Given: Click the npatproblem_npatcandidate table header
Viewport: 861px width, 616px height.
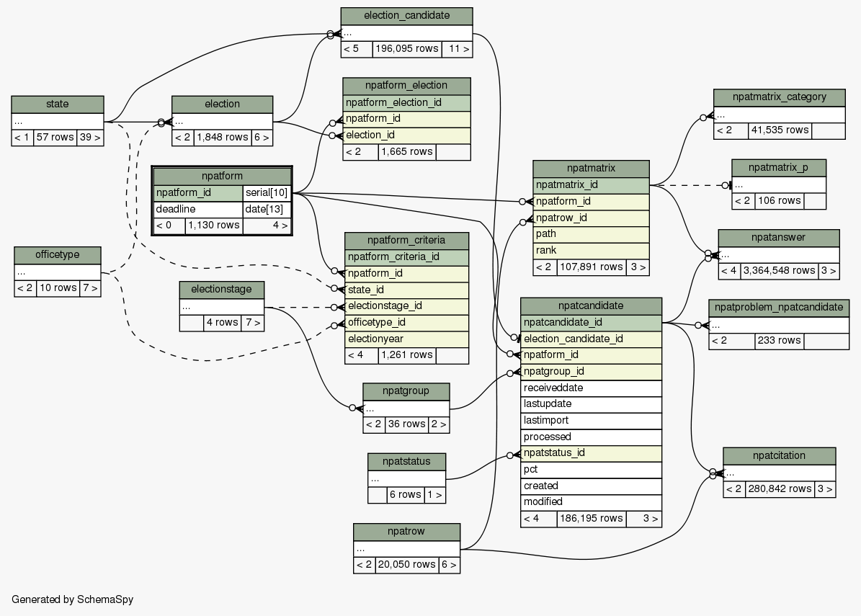Looking at the screenshot, I should click(x=779, y=308).
